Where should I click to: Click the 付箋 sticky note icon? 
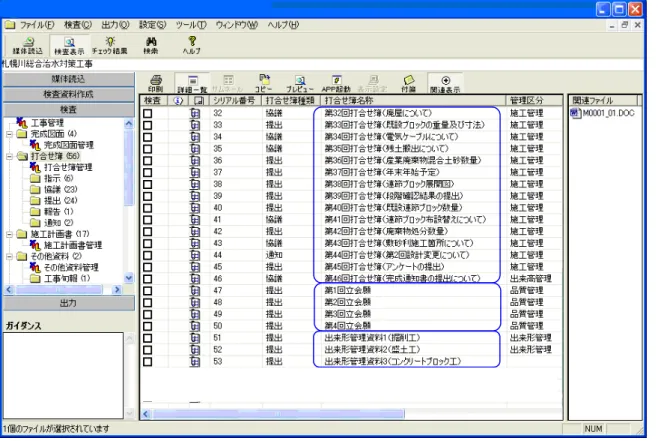tap(408, 83)
